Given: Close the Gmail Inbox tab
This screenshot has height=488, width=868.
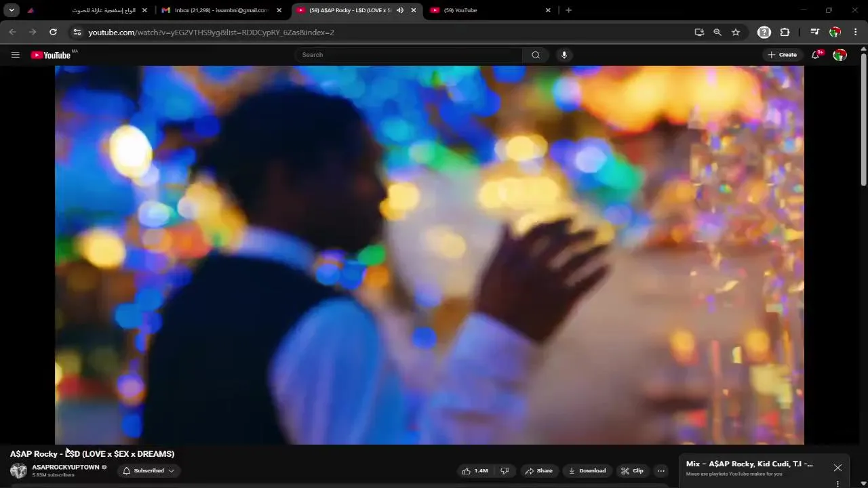Looking at the screenshot, I should 279,10.
